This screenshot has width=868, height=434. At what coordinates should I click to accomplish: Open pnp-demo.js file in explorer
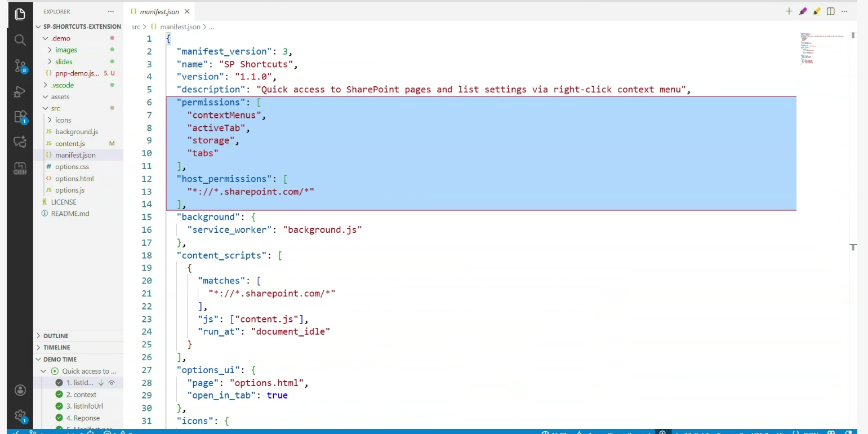tap(78, 73)
